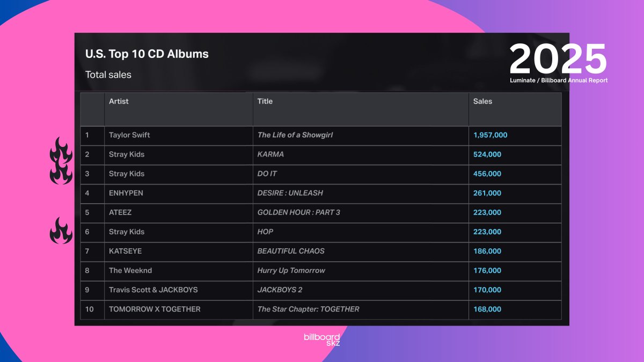Select the DO IT album title
Viewport: 644px width, 362px height.
coord(267,174)
